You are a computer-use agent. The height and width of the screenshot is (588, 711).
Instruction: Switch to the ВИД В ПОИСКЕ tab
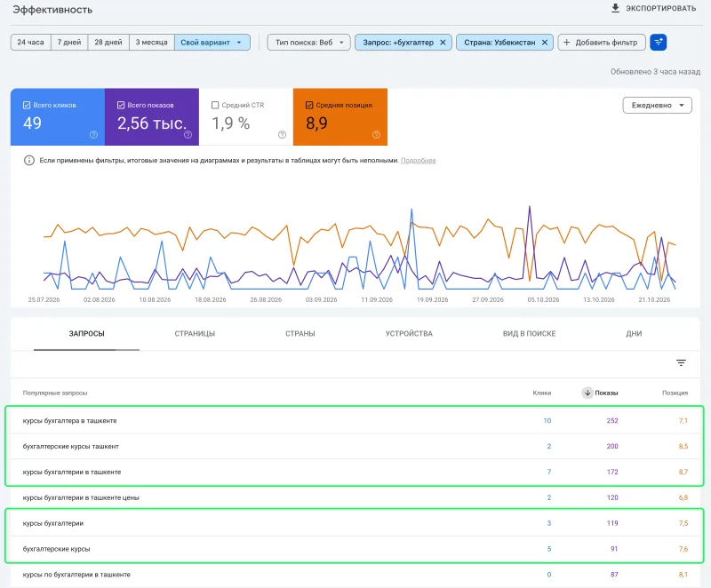pos(529,333)
